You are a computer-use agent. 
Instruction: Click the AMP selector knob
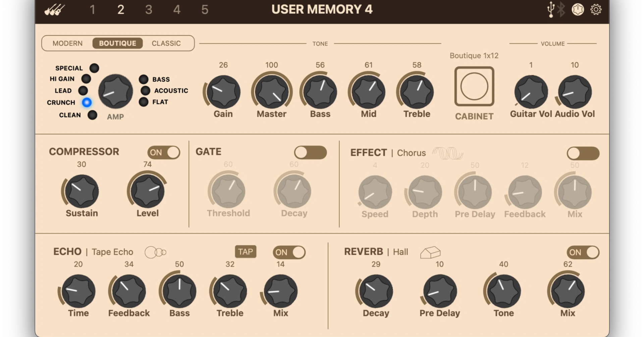point(115,91)
